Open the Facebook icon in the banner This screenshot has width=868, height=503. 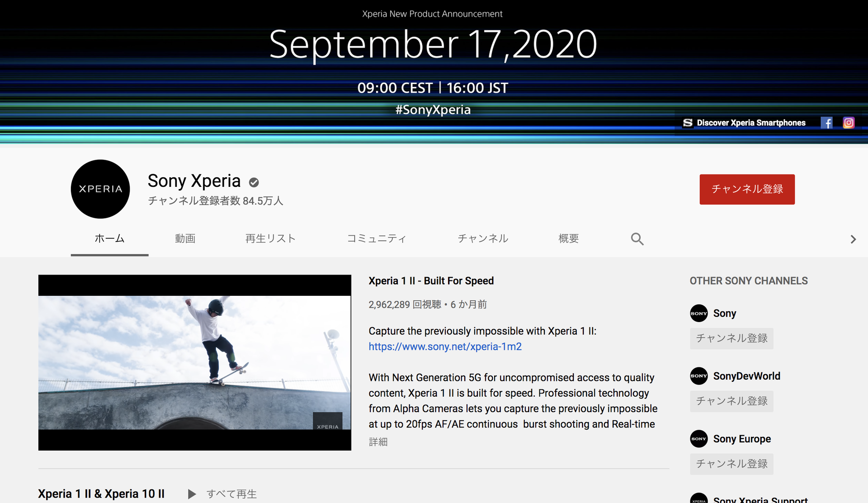[826, 123]
